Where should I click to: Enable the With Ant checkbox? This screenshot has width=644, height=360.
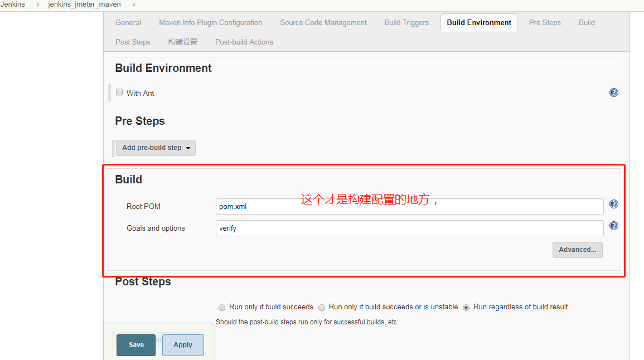tap(119, 92)
